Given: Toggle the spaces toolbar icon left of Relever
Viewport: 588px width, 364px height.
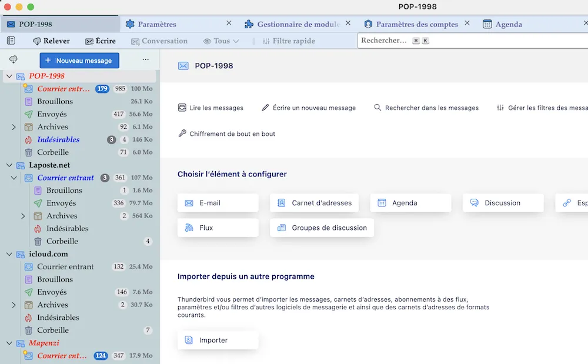Looking at the screenshot, I should 11,41.
